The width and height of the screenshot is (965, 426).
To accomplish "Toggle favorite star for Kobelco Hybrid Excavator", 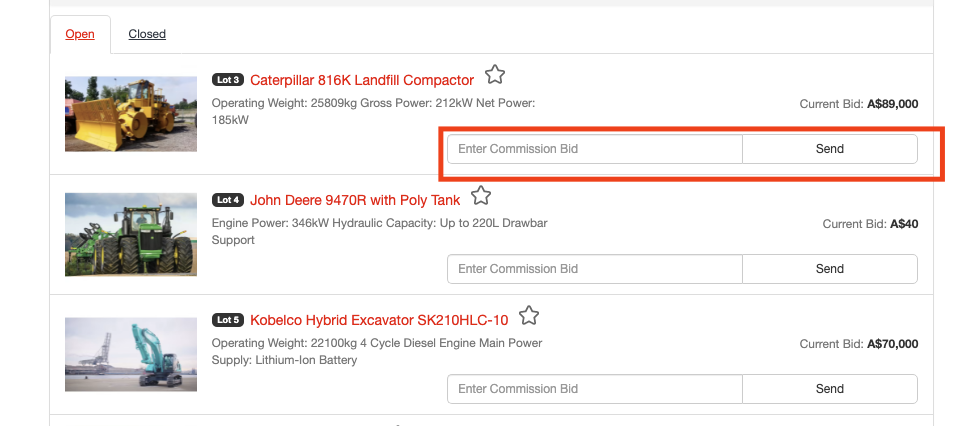I will point(529,316).
